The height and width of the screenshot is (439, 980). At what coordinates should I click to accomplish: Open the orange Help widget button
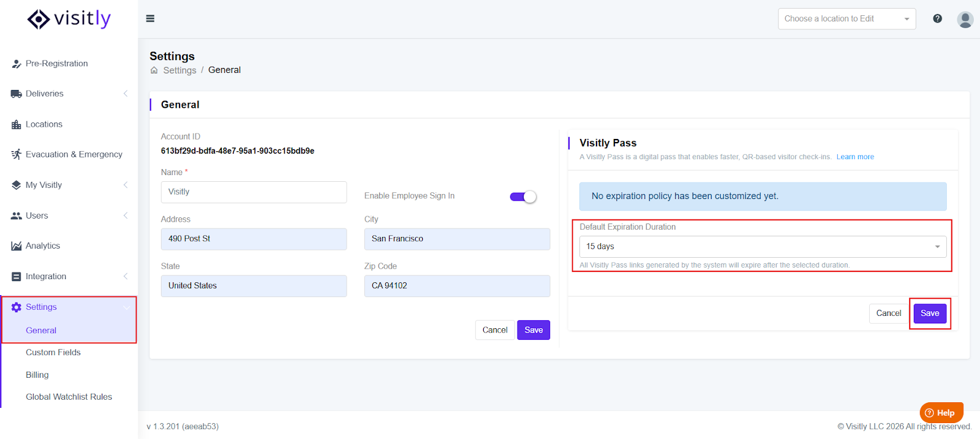(x=941, y=413)
